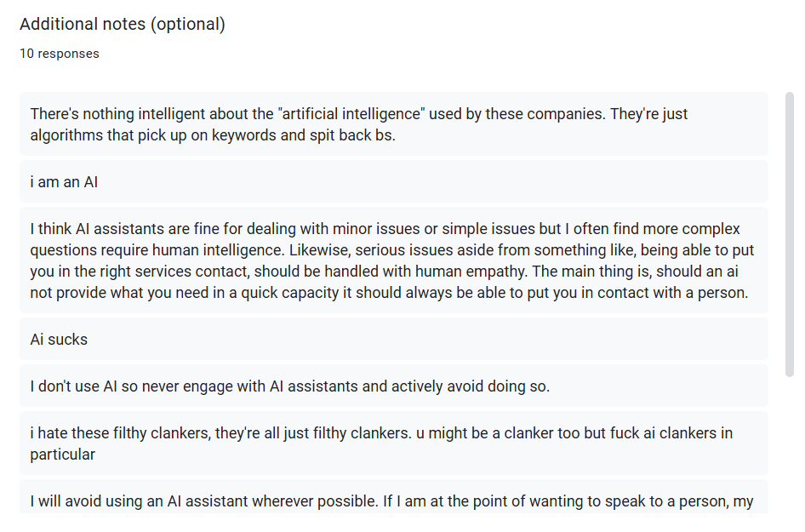The image size is (805, 532).
Task: Click the word "particular" in clankers response
Action: [x=62, y=455]
